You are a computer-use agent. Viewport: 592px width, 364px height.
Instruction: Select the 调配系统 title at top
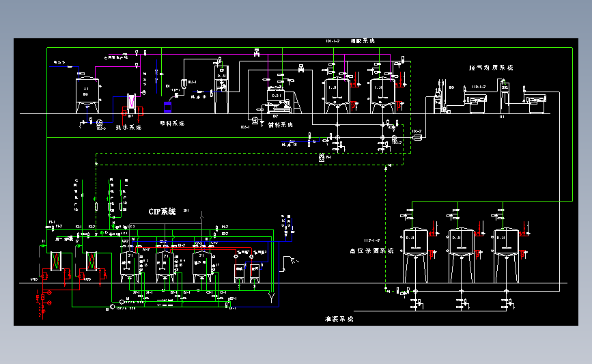[363, 41]
